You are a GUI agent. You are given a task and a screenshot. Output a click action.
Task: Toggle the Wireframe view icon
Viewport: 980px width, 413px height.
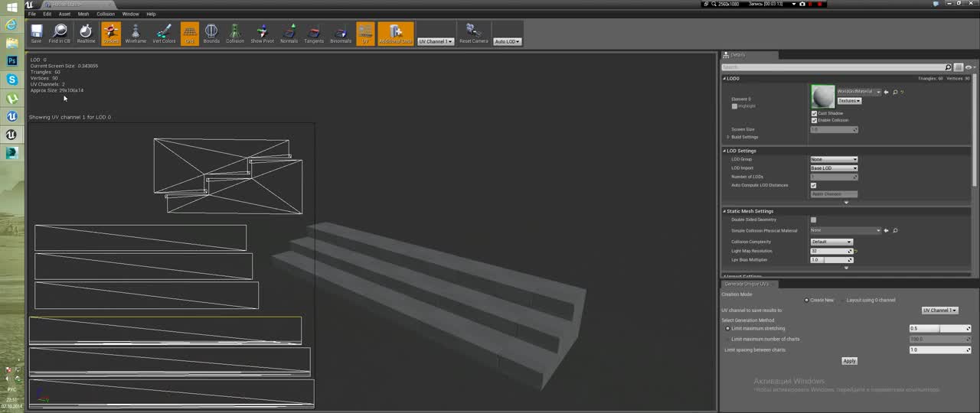[136, 33]
